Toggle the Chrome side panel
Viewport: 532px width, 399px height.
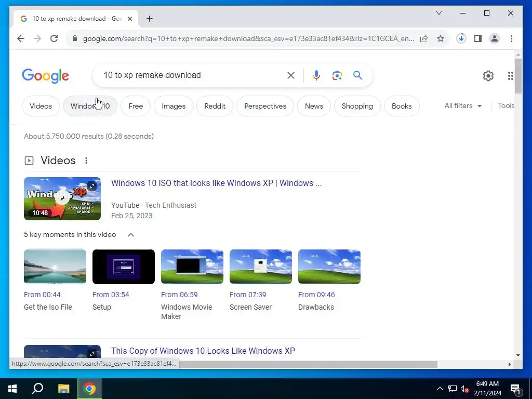click(x=478, y=38)
